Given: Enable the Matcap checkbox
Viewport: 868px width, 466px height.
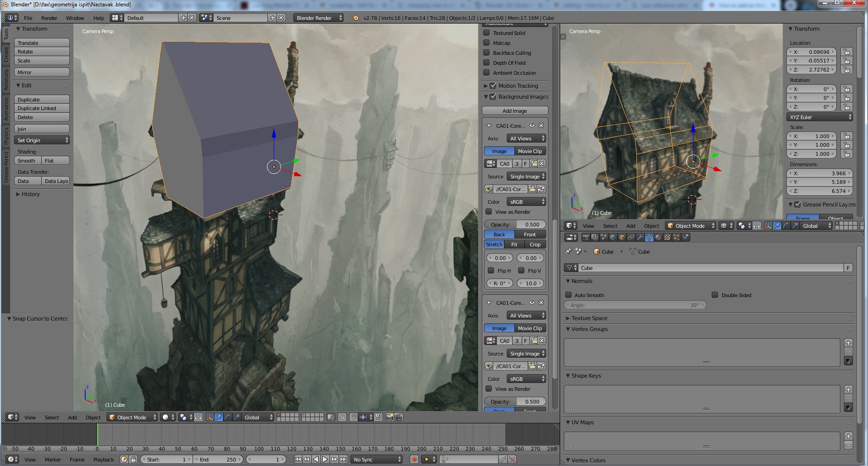Looking at the screenshot, I should coord(486,43).
